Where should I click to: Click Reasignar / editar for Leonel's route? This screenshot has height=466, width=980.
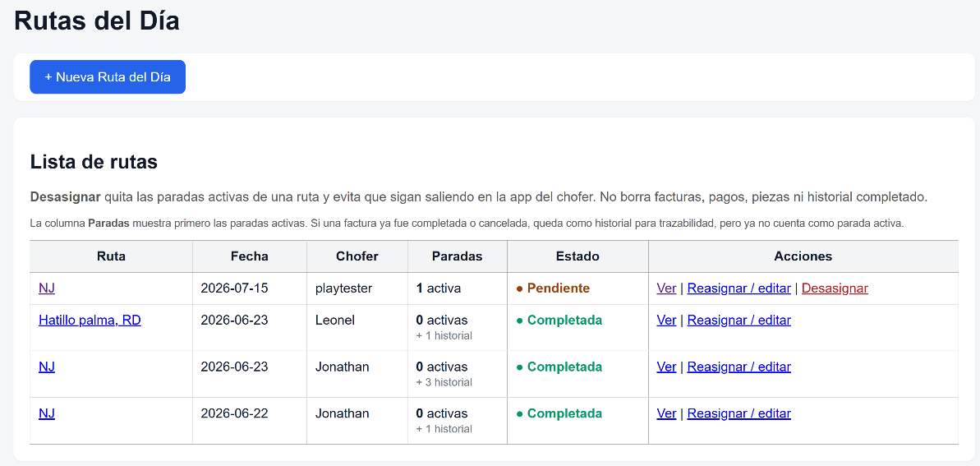(x=738, y=321)
